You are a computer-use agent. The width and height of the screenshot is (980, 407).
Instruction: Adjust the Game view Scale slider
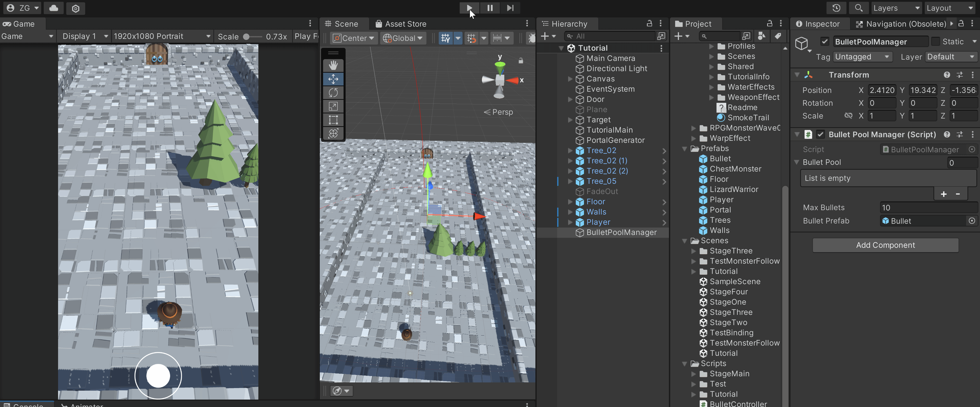point(247,37)
